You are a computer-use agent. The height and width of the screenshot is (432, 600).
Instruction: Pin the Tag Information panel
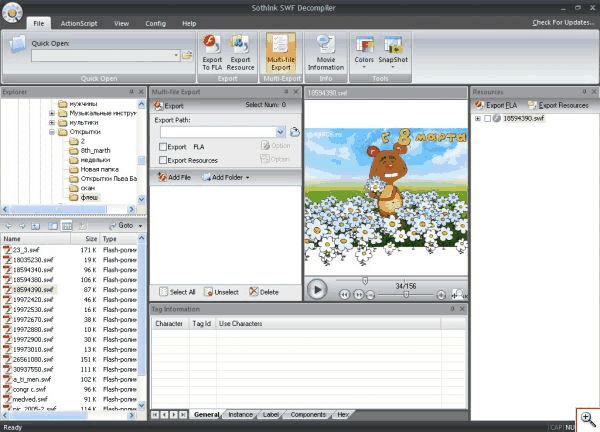tap(452, 309)
